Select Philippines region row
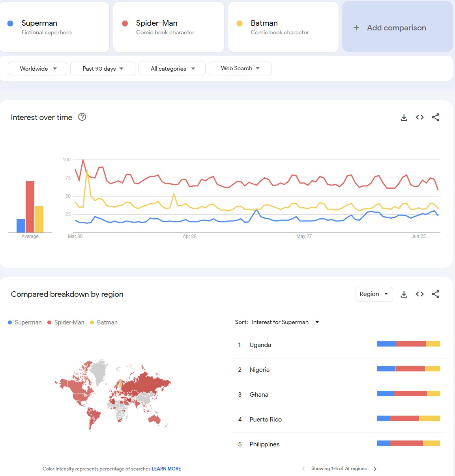This screenshot has height=476, width=455. coord(339,444)
